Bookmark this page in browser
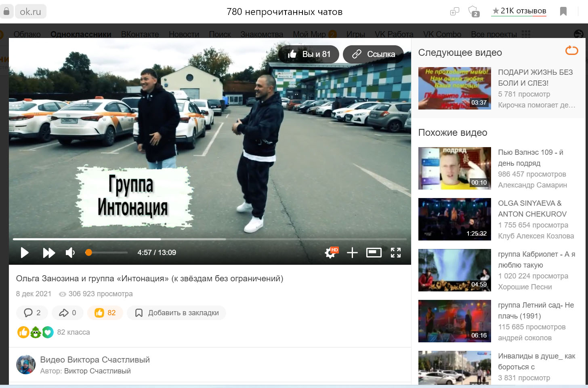Image resolution: width=588 pixels, height=388 pixels. point(563,11)
